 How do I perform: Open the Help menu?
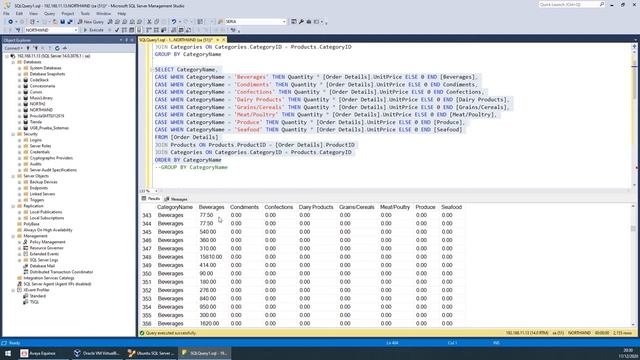(122, 13)
